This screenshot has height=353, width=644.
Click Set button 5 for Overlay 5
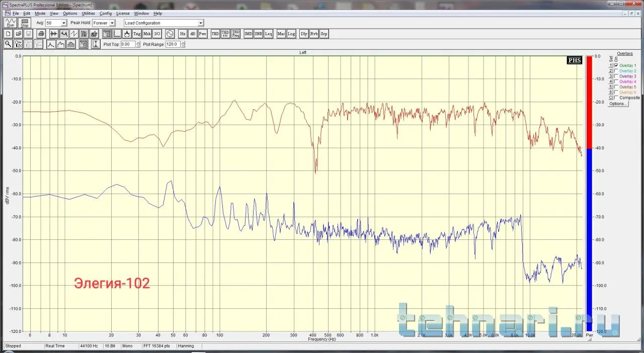coord(611,87)
